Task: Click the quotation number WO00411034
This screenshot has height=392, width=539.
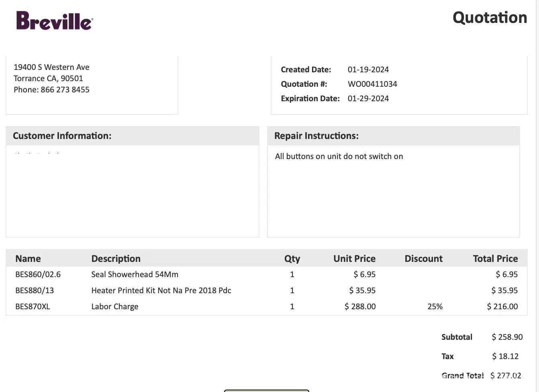Action: (372, 84)
